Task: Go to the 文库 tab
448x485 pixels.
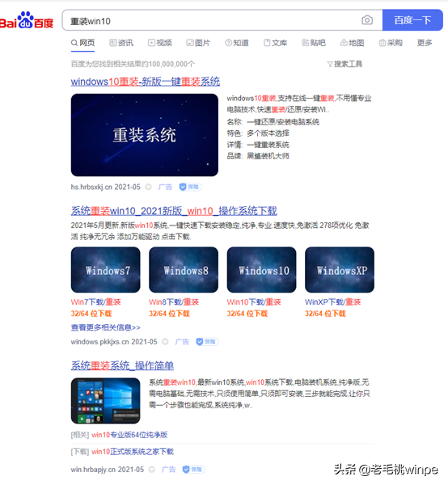Action: [x=275, y=43]
